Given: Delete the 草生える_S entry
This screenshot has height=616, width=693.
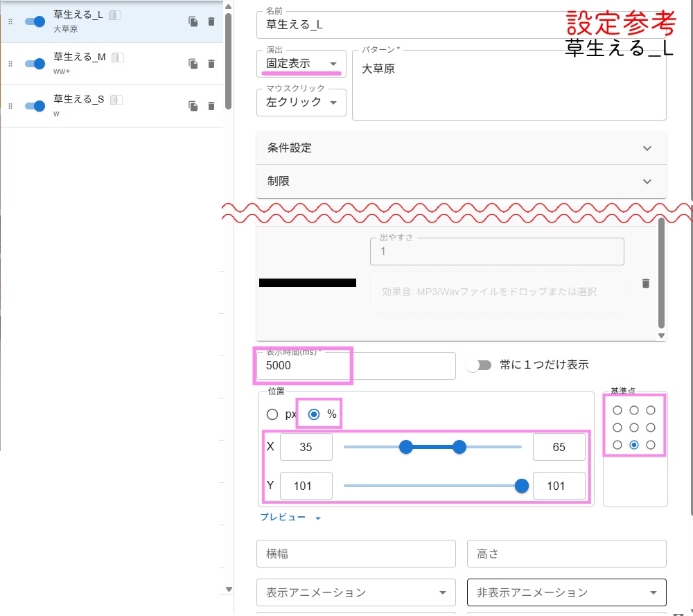Looking at the screenshot, I should 211,106.
